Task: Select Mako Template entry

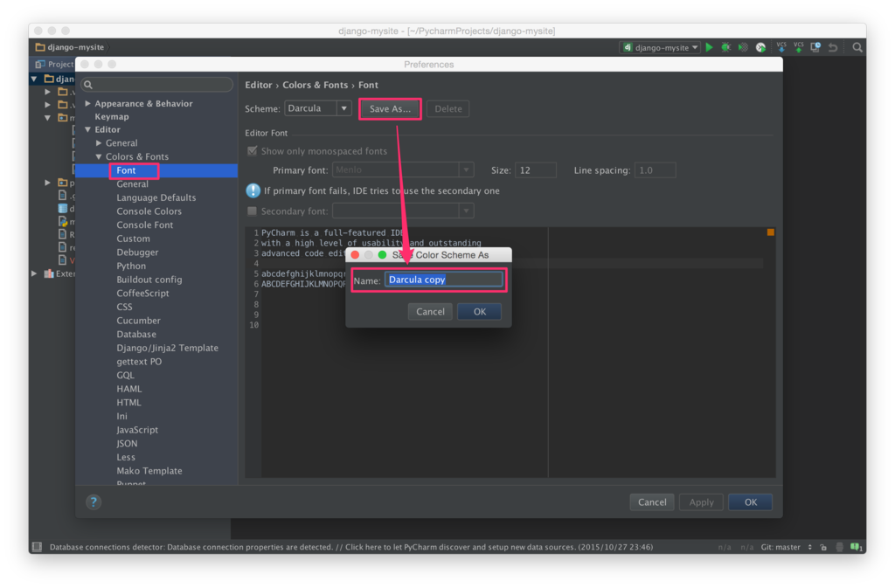Action: point(149,471)
